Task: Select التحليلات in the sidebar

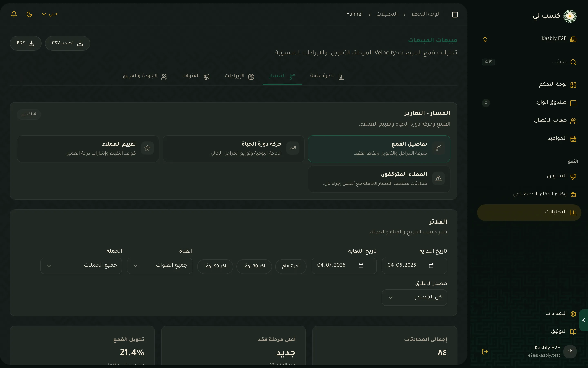Action: [x=529, y=212]
